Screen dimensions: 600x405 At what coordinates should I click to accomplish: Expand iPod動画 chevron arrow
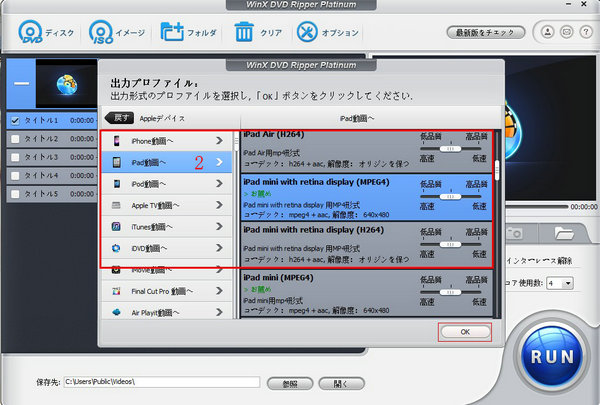pos(219,184)
